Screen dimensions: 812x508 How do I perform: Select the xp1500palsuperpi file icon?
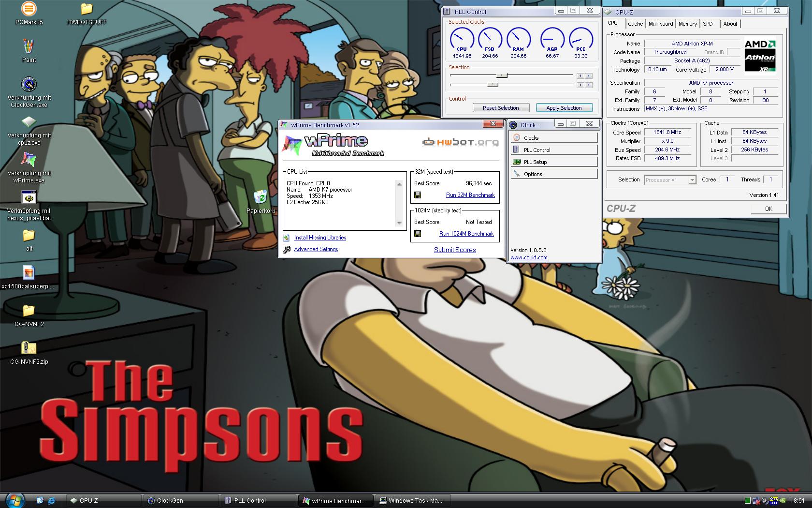[29, 273]
